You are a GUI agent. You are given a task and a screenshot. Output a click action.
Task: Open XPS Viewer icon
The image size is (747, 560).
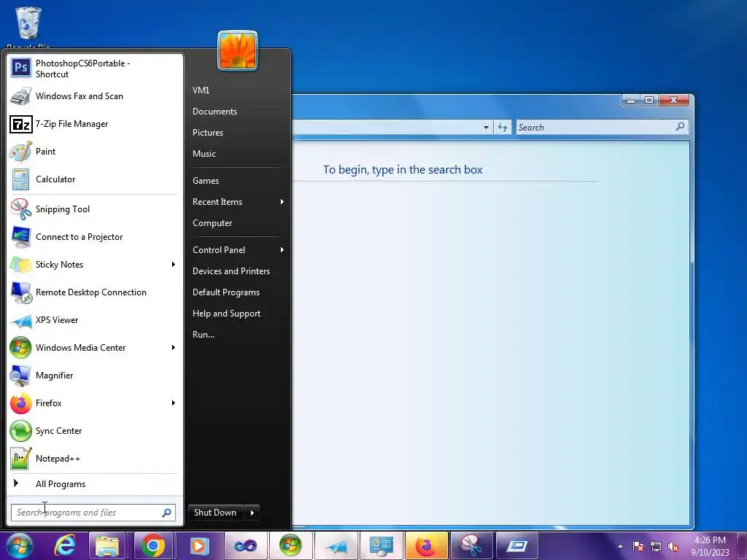pos(21,321)
